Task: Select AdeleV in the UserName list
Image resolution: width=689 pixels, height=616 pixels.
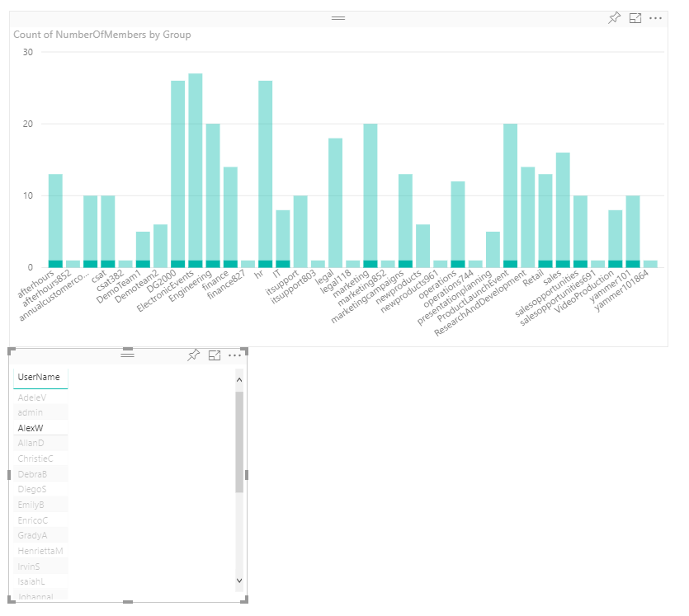Action: [31, 397]
